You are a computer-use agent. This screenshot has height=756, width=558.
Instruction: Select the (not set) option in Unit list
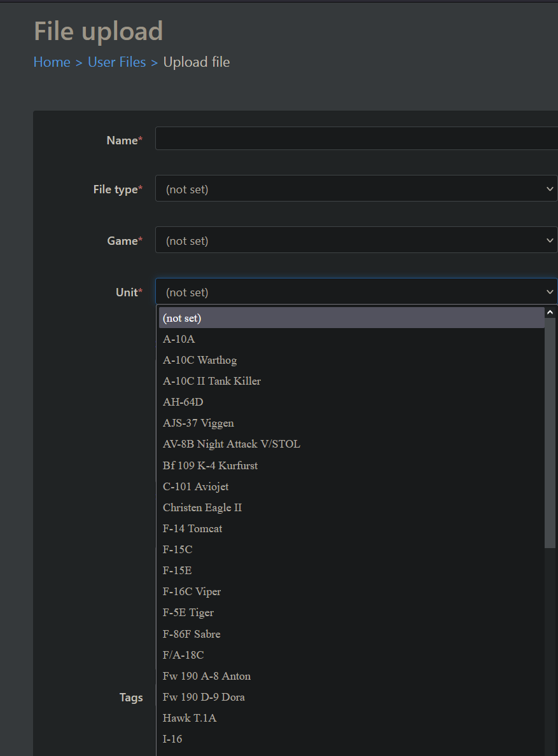[x=352, y=318]
